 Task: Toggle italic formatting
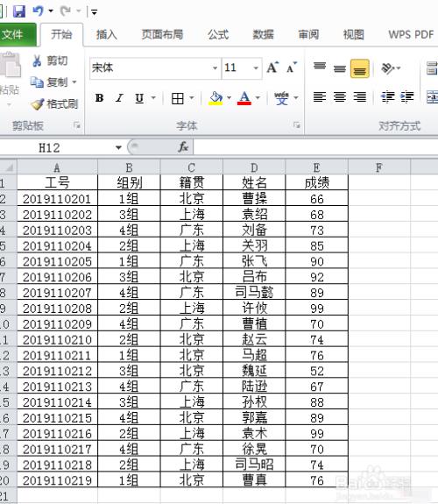pos(119,97)
